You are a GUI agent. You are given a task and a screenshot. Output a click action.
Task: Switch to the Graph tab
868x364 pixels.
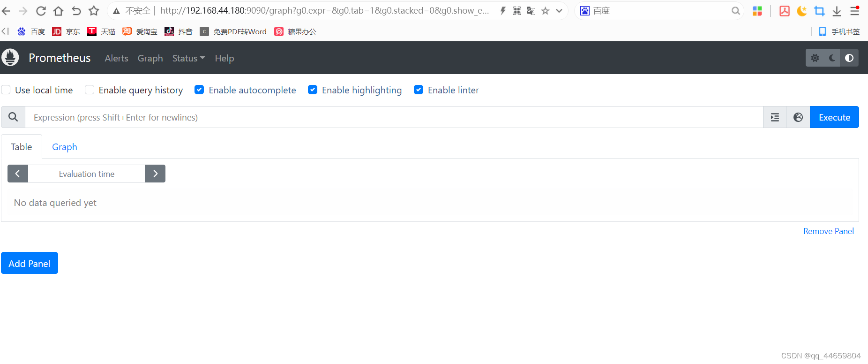point(65,147)
